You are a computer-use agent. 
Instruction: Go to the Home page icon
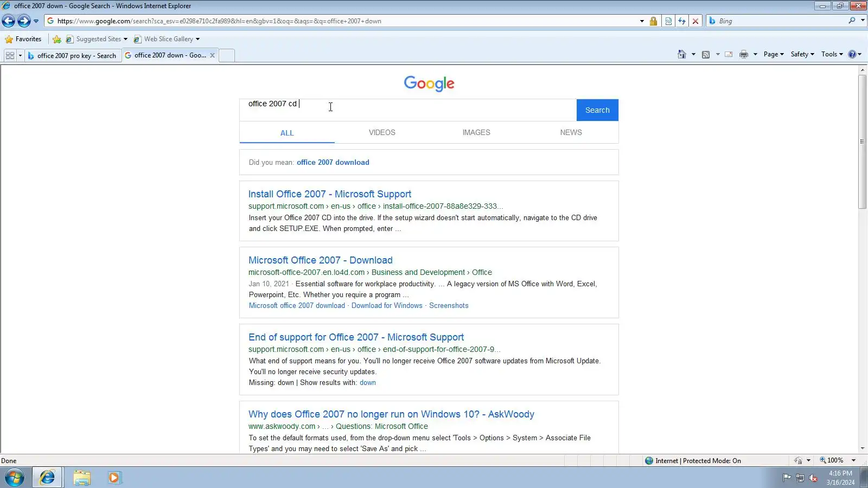[682, 54]
